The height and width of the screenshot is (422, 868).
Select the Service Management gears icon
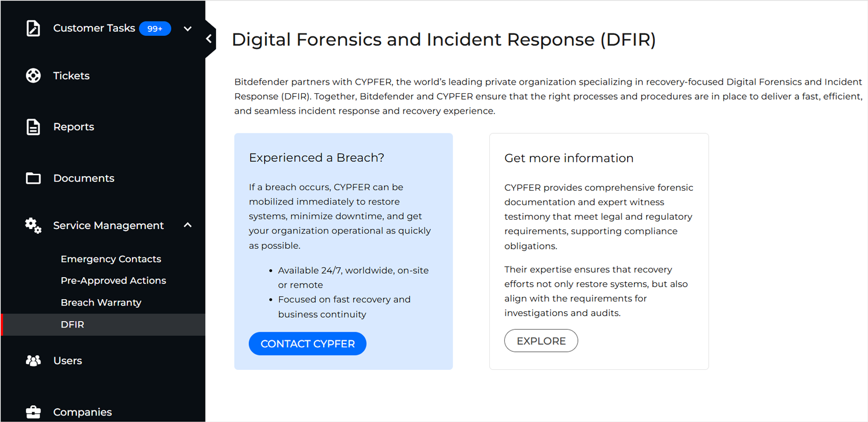33,225
